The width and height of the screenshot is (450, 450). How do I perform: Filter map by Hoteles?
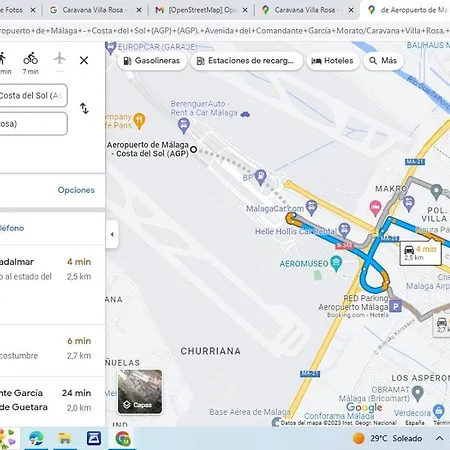[x=333, y=61]
